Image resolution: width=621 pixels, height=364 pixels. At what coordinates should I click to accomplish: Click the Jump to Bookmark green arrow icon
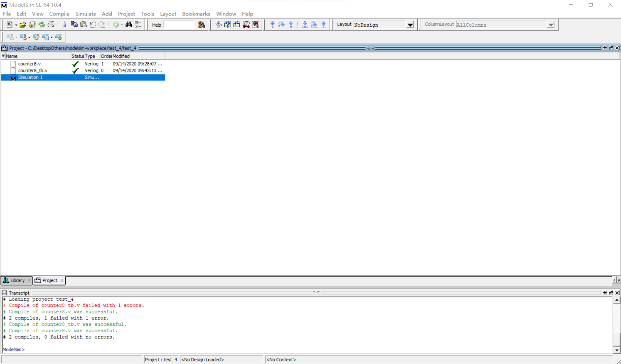[x=59, y=37]
